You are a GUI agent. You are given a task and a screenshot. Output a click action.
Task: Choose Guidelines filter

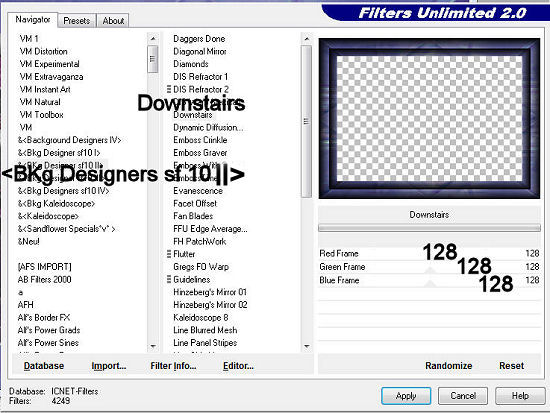(x=192, y=279)
